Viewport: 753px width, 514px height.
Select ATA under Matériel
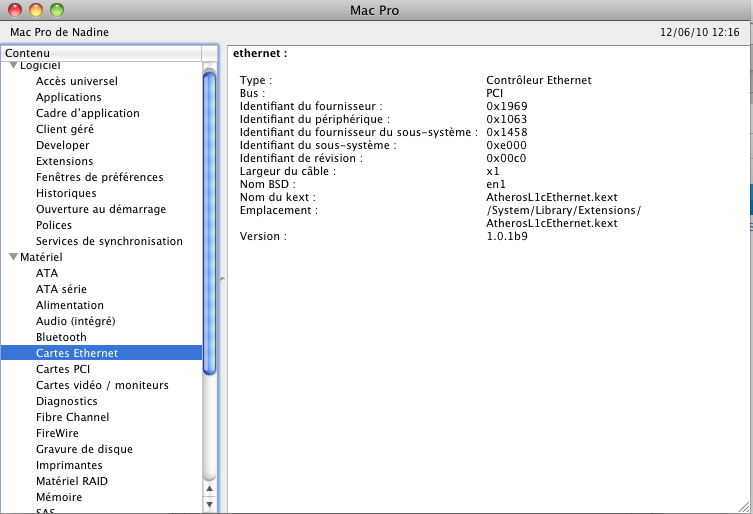tap(47, 273)
